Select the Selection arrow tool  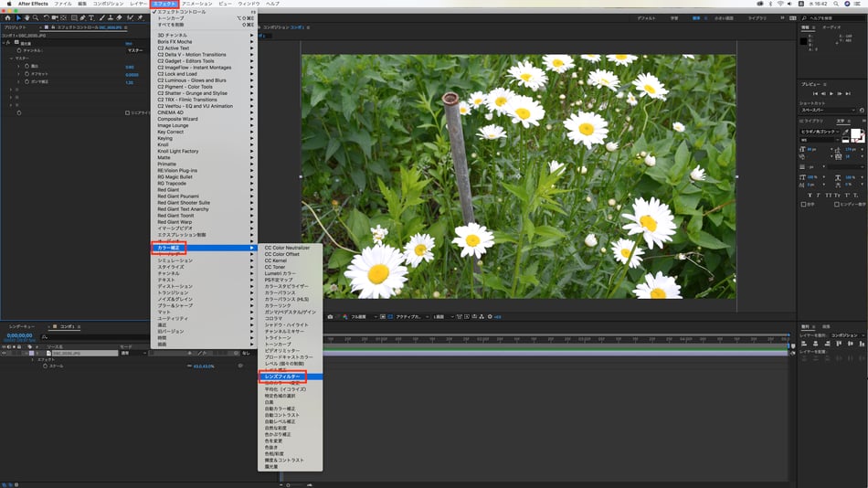pyautogui.click(x=17, y=17)
